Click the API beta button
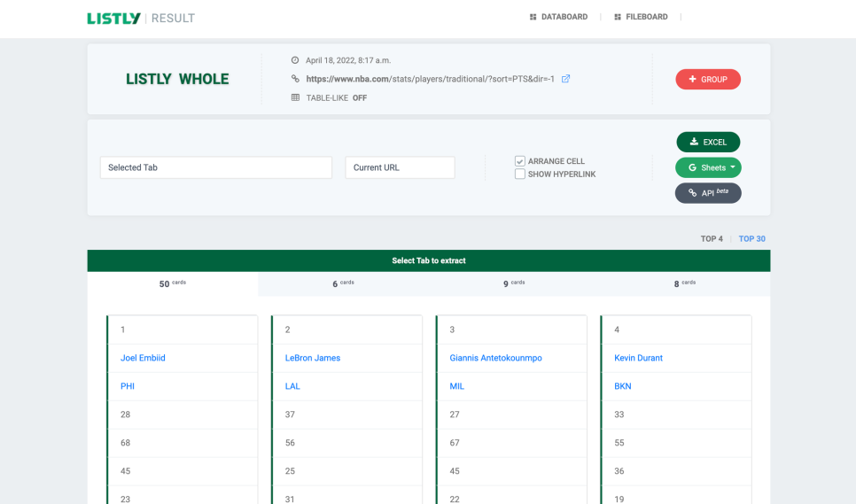The height and width of the screenshot is (504, 856). [708, 193]
